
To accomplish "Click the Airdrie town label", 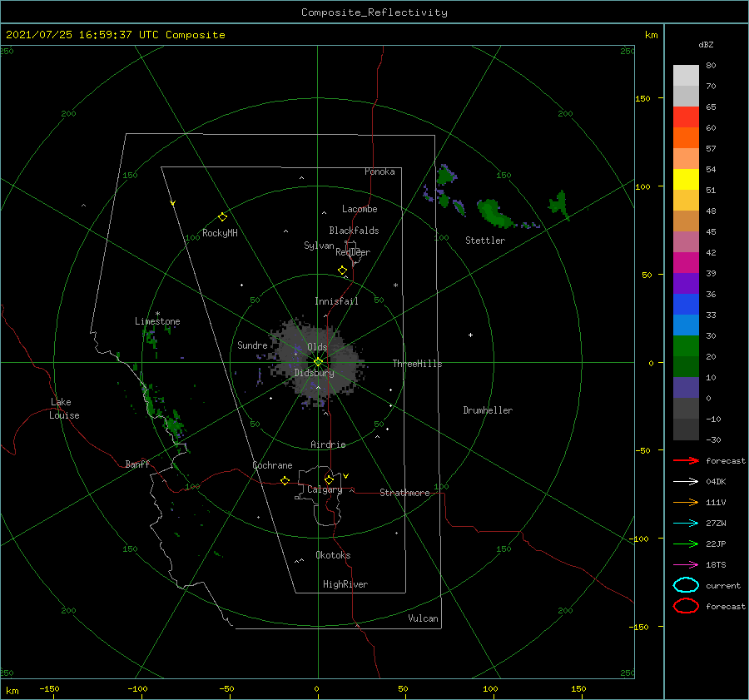I will [328, 444].
